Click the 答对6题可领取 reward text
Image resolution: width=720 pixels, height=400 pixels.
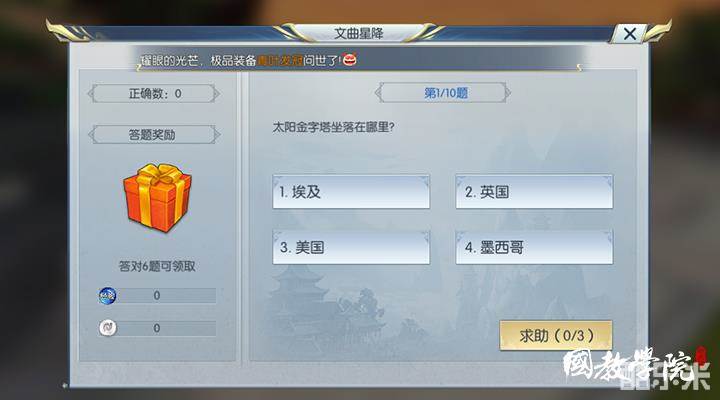pos(157,266)
